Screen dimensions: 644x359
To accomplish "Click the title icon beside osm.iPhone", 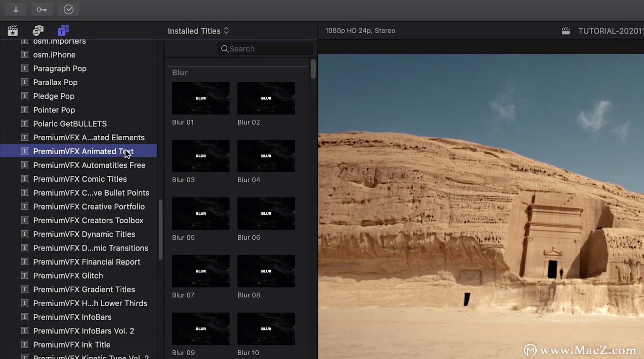I will [24, 54].
